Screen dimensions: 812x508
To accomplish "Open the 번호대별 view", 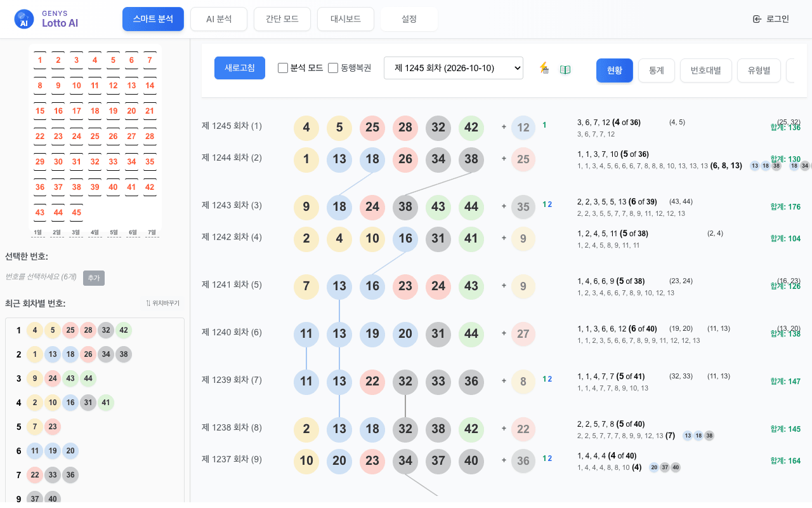I will point(706,70).
